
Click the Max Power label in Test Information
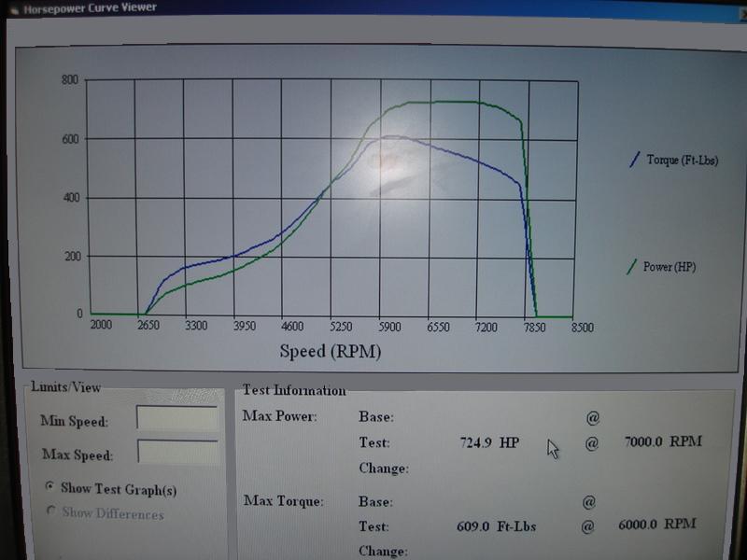[x=280, y=416]
